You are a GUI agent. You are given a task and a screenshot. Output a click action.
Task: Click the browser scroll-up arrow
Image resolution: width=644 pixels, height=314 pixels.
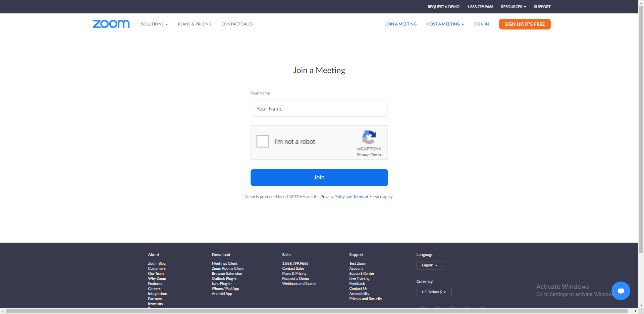click(x=641, y=2)
